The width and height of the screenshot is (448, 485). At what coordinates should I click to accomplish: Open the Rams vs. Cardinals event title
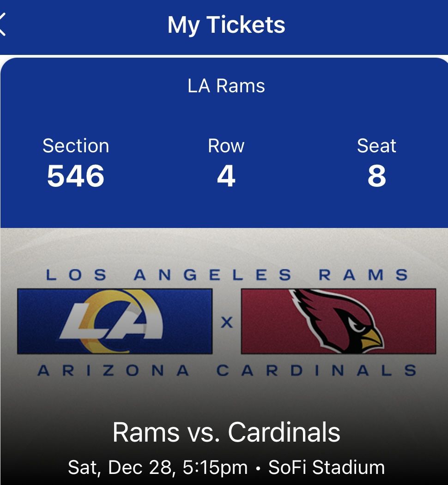(x=226, y=432)
